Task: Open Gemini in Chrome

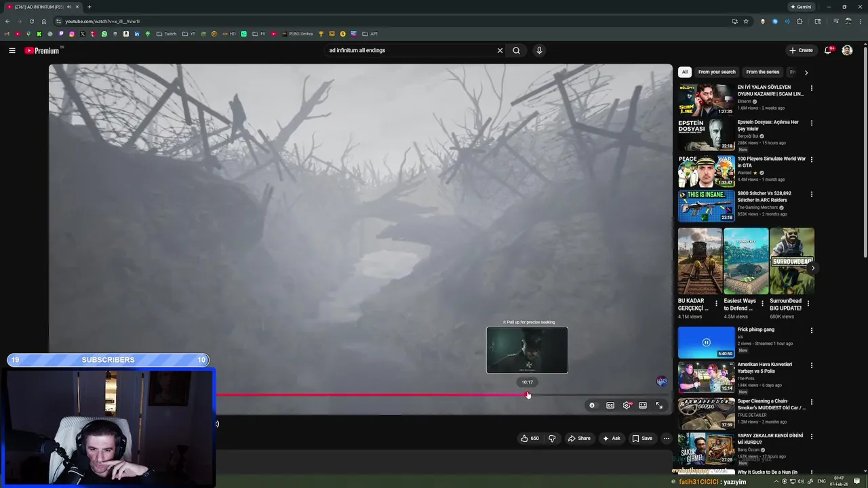Action: [x=801, y=7]
